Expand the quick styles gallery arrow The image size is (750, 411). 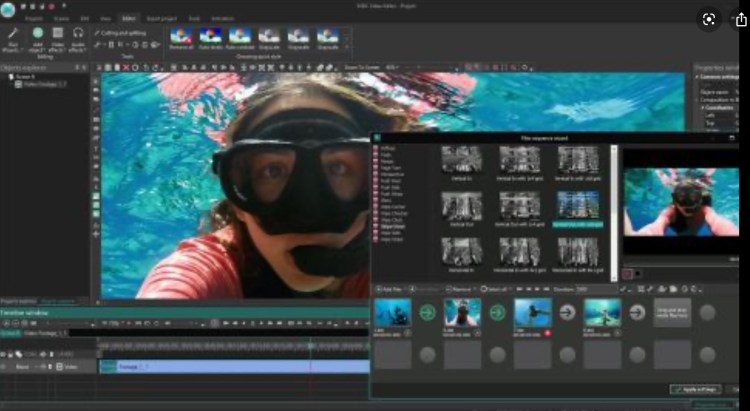click(347, 44)
